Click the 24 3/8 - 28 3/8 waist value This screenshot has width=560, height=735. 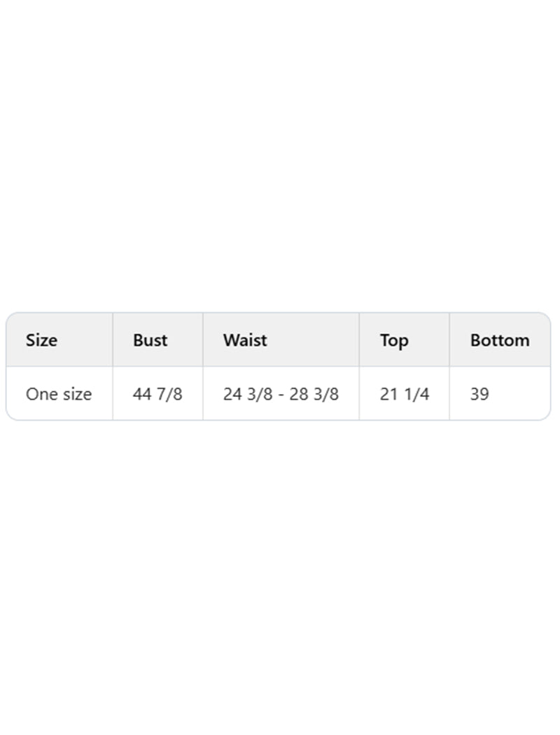point(281,394)
